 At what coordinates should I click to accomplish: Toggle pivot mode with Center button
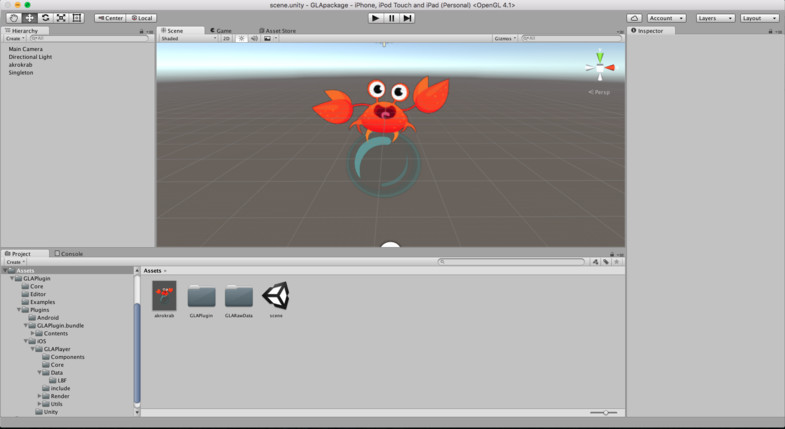point(110,18)
